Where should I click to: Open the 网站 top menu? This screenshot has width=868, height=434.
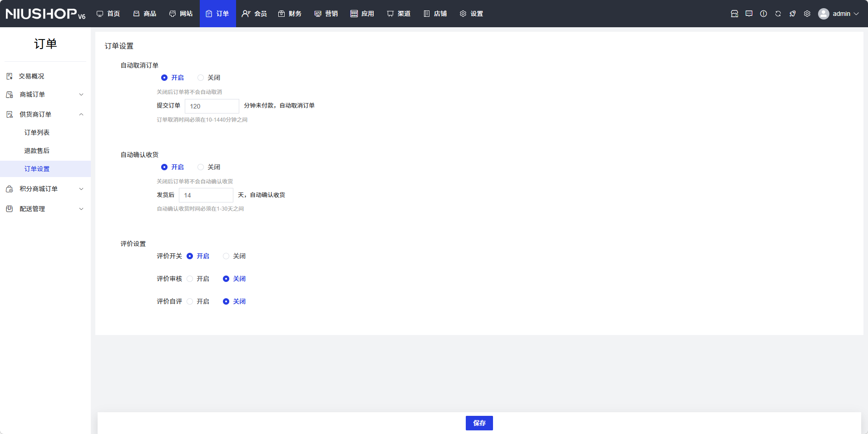(x=182, y=14)
